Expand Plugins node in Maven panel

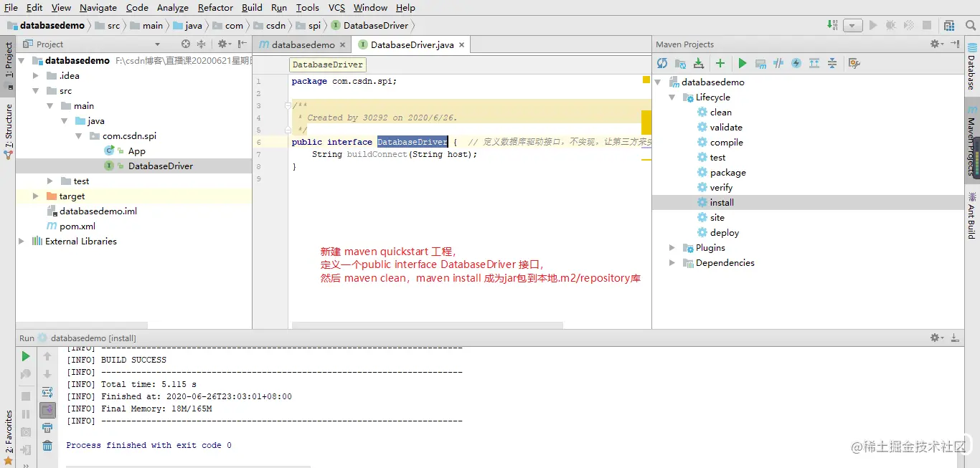coord(672,247)
